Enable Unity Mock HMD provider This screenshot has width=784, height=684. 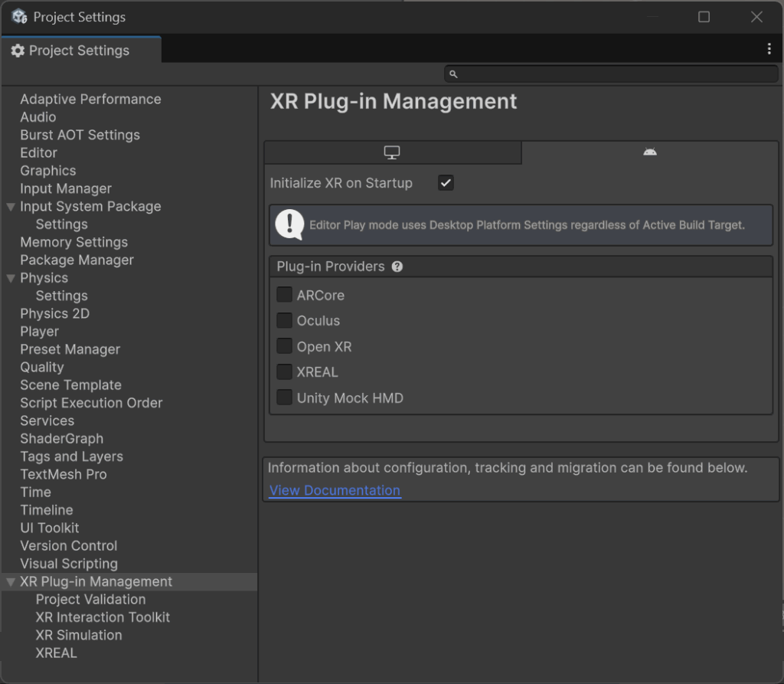coord(285,398)
